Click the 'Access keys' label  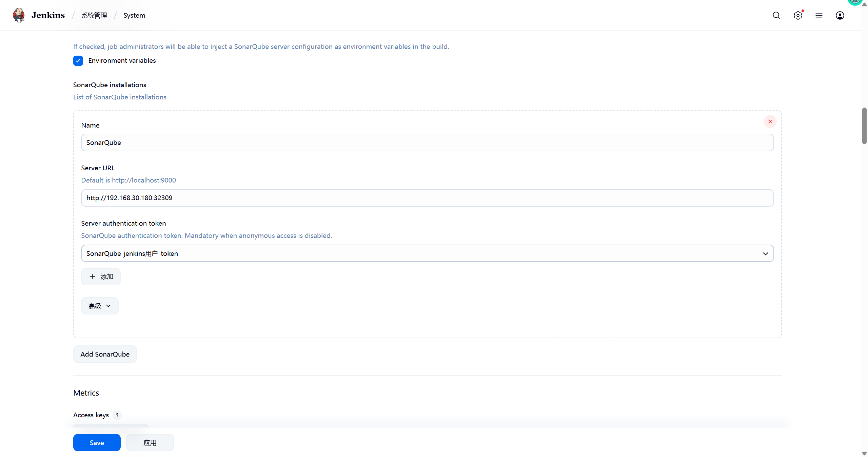(x=91, y=415)
